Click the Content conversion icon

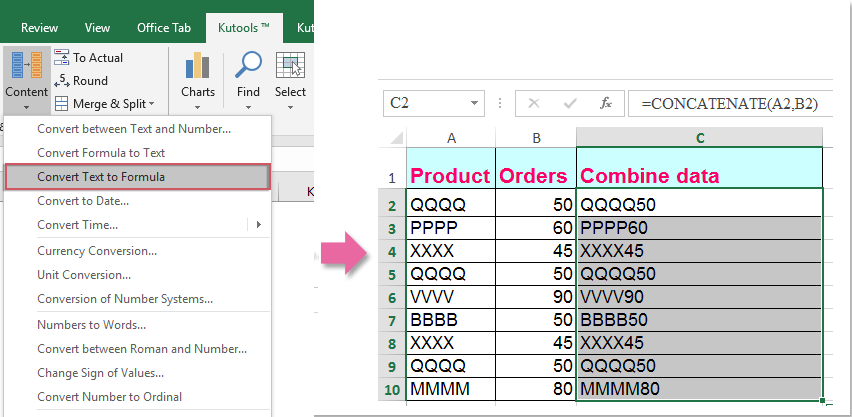26,64
